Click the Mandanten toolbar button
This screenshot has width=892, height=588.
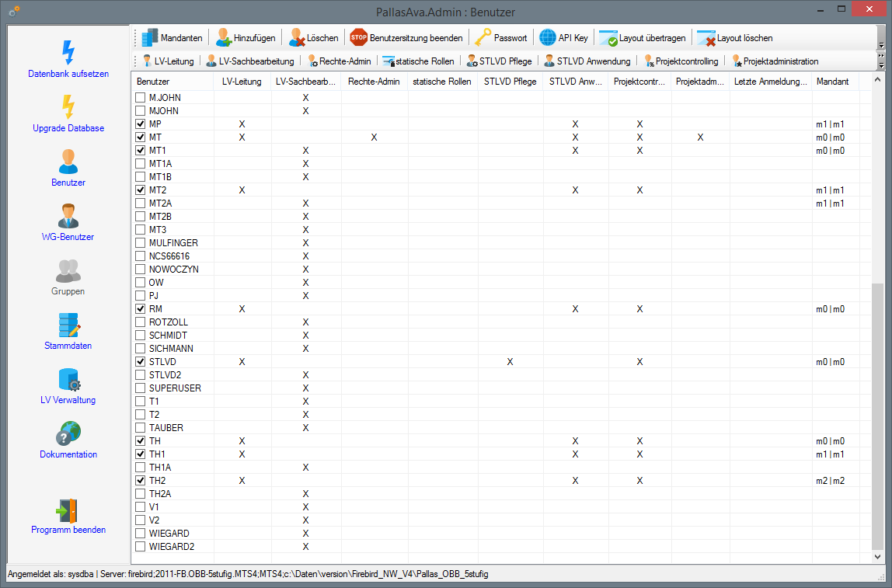(172, 38)
